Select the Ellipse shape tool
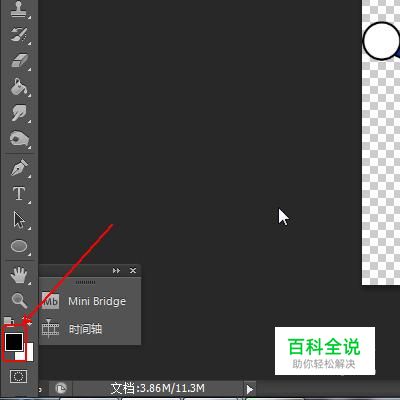The width and height of the screenshot is (400, 400). tap(19, 247)
